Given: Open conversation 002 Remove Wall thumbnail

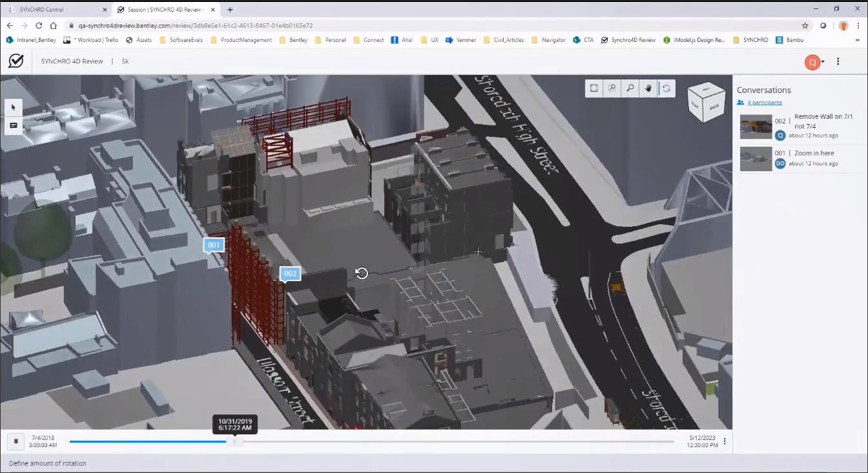Looking at the screenshot, I should coord(756,127).
